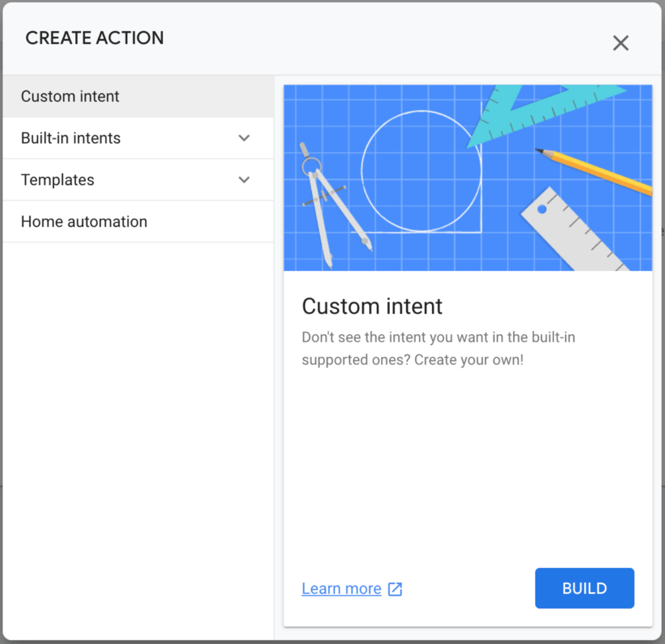
Task: Expand the Templates chevron arrow
Action: pyautogui.click(x=244, y=180)
